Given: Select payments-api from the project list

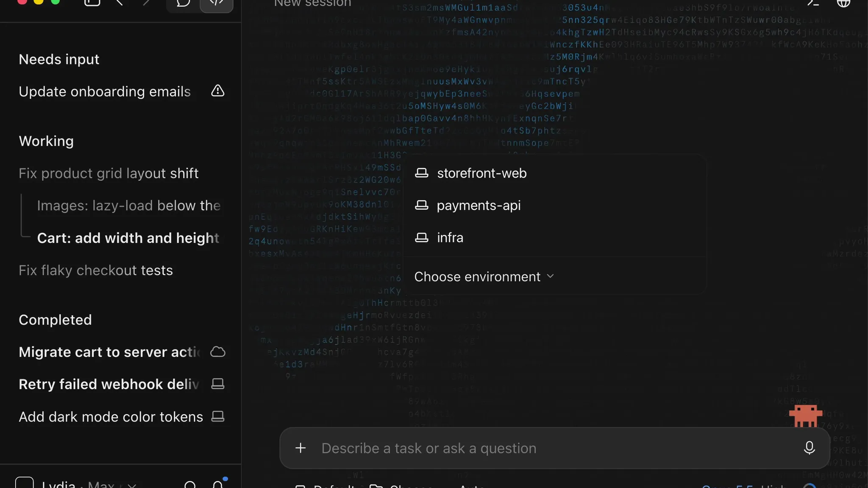Looking at the screenshot, I should click(554, 205).
